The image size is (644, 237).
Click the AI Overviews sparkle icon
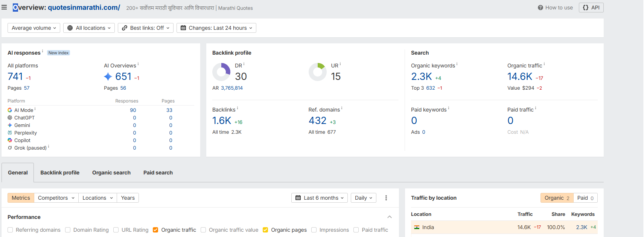click(108, 76)
